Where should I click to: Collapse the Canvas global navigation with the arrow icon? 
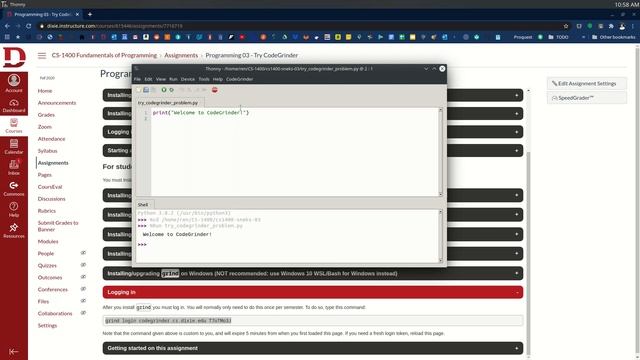point(13,351)
